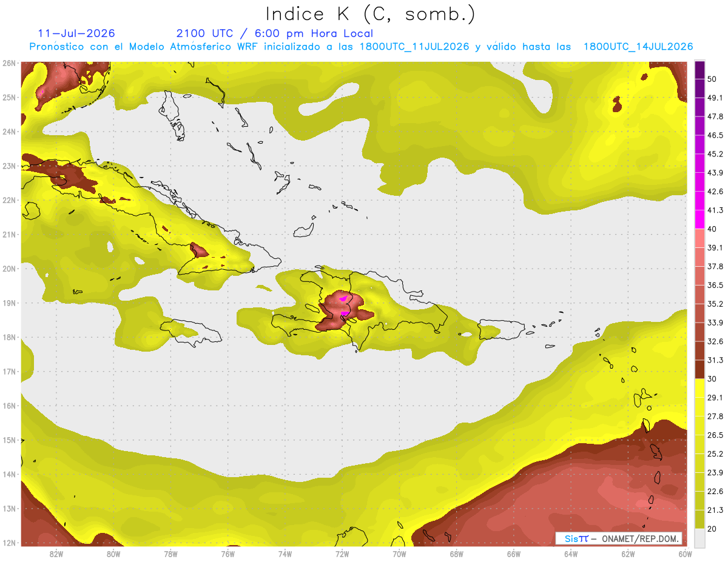Click latitude label '26N'

pos(9,63)
